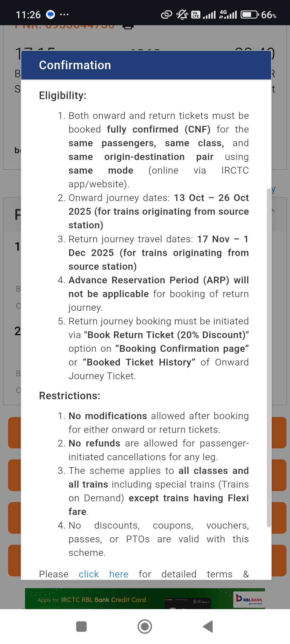Tap the Messages chat notification icon
Image resolution: width=290 pixels, height=644 pixels.
(x=50, y=14)
